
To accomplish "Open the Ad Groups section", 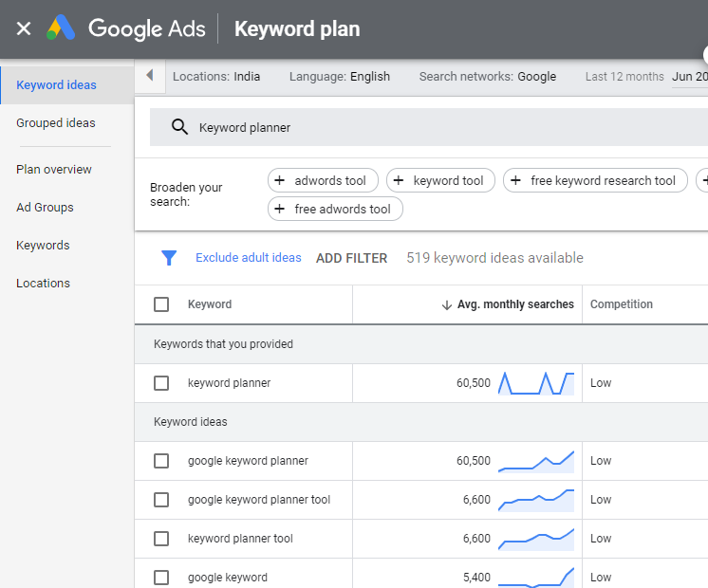I will 45,207.
